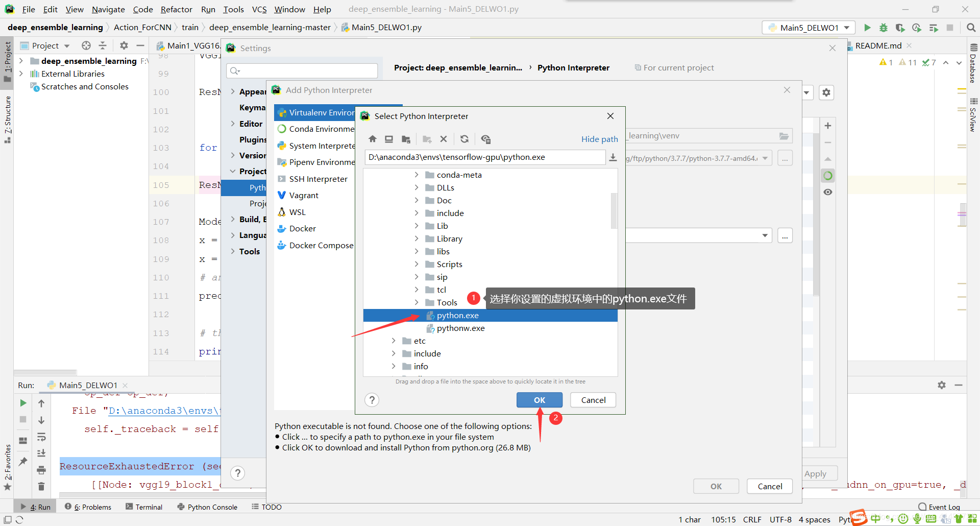
Task: Click the Project directory icon in file chooser
Action: [x=406, y=139]
